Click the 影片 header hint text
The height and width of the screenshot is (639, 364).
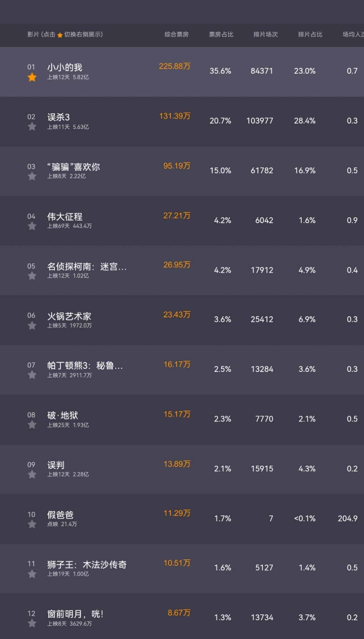click(65, 34)
